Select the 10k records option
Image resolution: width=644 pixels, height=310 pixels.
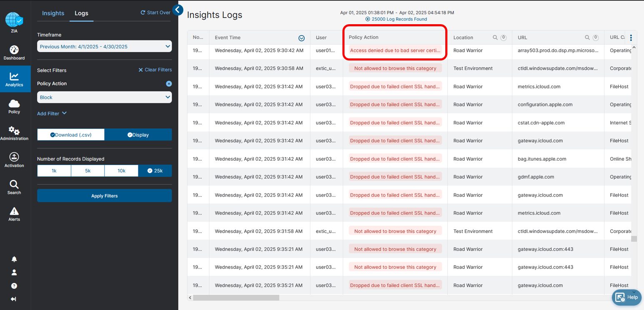[121, 171]
